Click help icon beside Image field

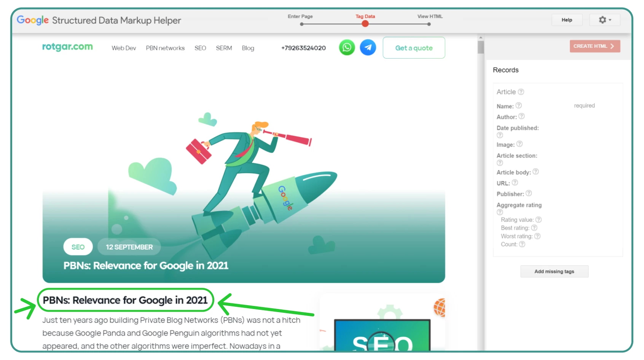520,144
